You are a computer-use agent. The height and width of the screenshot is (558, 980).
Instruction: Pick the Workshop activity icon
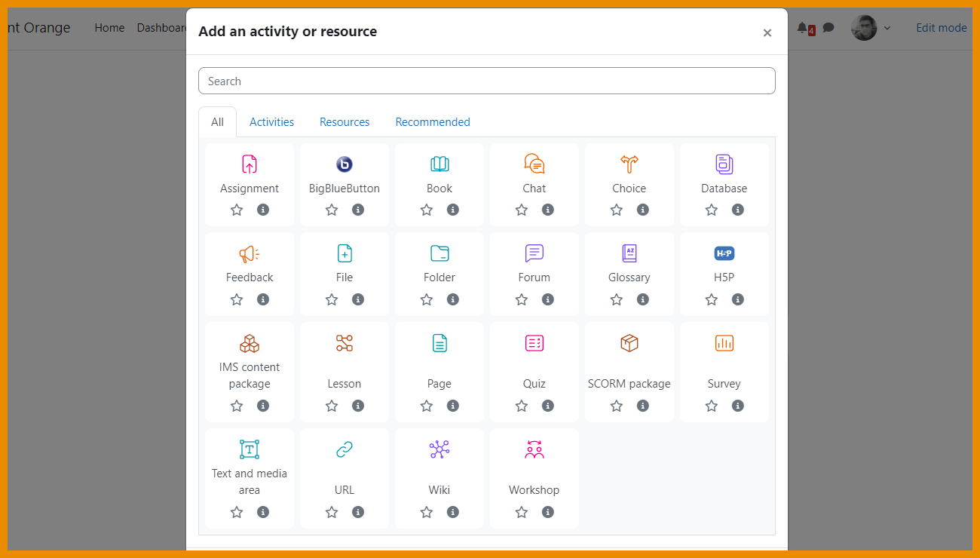[534, 450]
